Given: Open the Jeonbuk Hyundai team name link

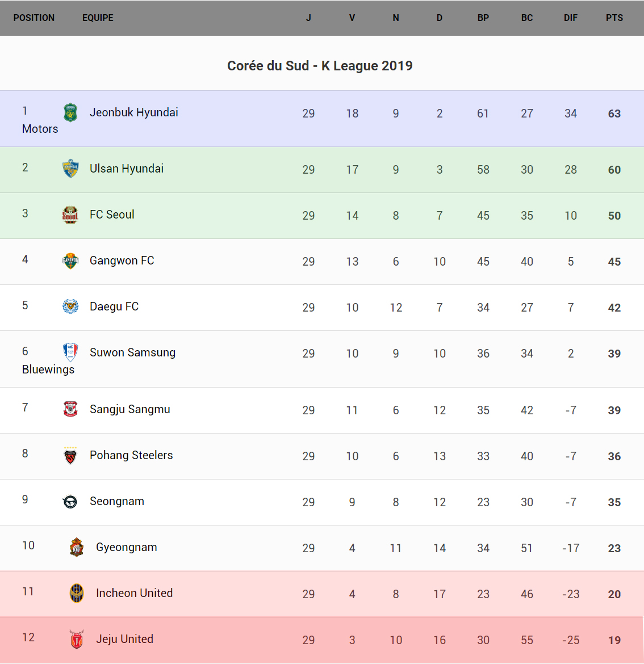Looking at the screenshot, I should [134, 112].
